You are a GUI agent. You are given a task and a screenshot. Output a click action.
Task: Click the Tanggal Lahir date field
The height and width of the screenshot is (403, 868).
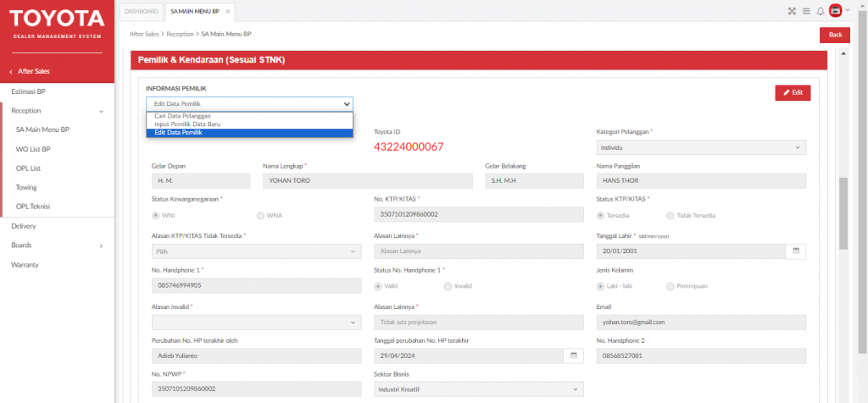coord(691,251)
